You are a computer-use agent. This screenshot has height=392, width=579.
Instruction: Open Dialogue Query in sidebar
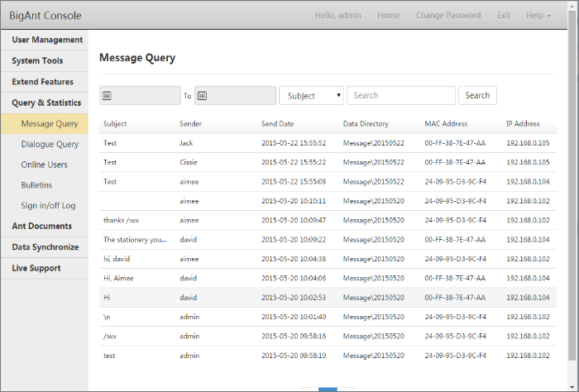tap(50, 145)
